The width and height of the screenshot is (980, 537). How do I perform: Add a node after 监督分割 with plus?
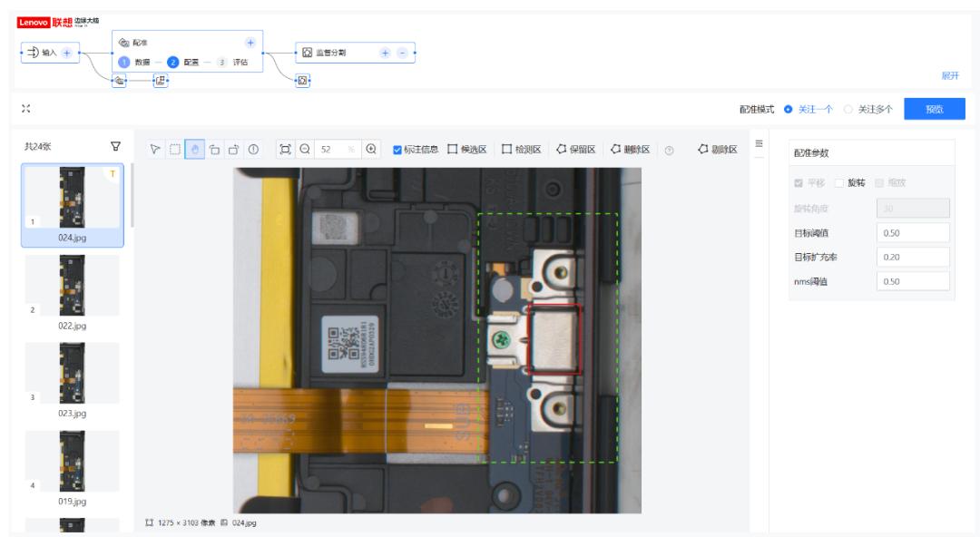(385, 54)
